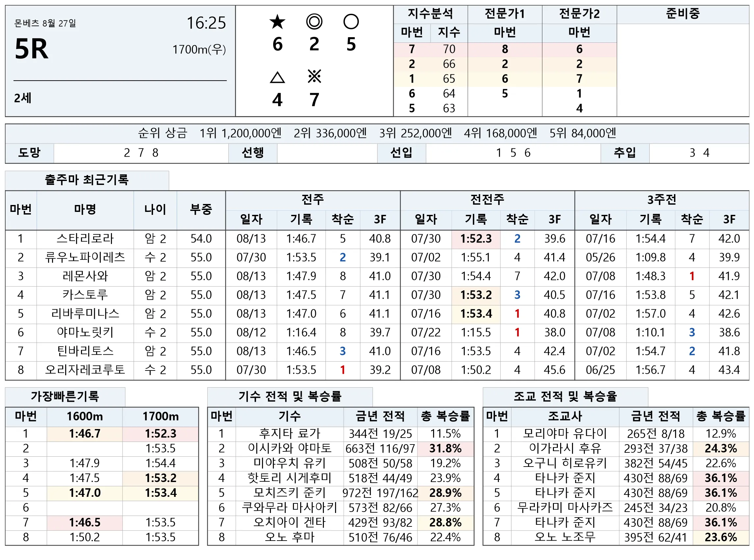Click horse name 오리자레코루토
Screen dimensions: 754x560
[x=85, y=370]
